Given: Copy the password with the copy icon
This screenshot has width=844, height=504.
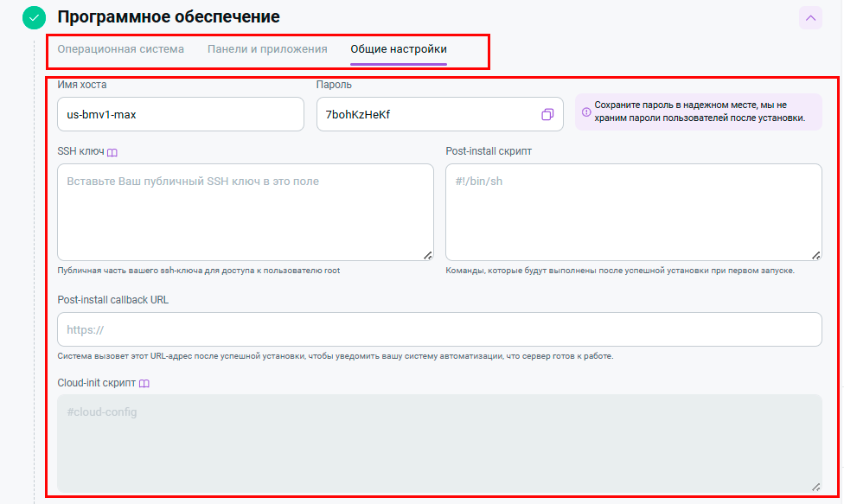Looking at the screenshot, I should [547, 114].
